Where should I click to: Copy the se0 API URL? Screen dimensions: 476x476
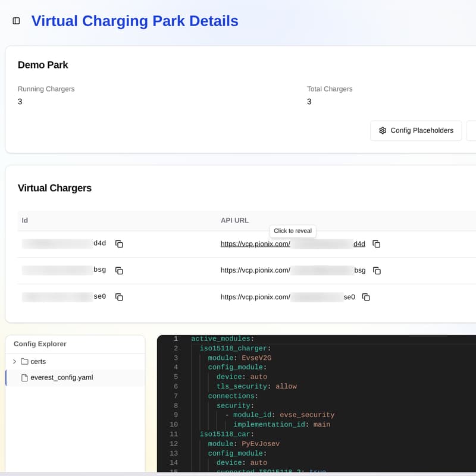[366, 297]
